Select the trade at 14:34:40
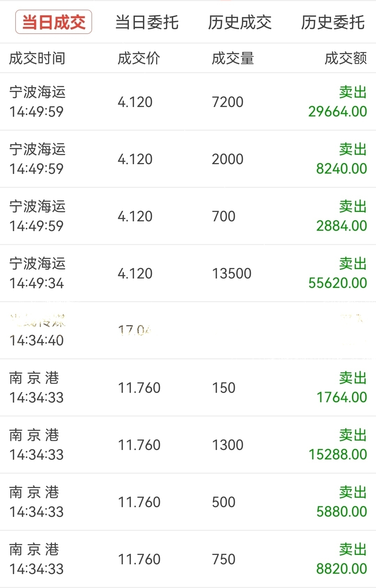Viewport: 376px width, 588px height. (188, 330)
